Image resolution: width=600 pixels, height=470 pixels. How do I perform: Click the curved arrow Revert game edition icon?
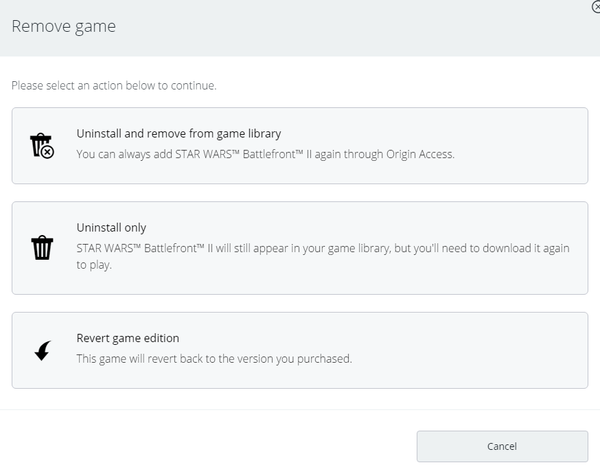tap(42, 351)
